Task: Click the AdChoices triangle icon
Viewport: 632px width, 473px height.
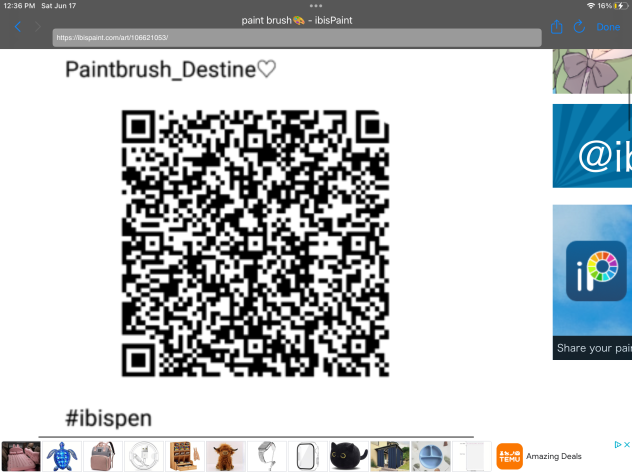Action: coord(617,444)
